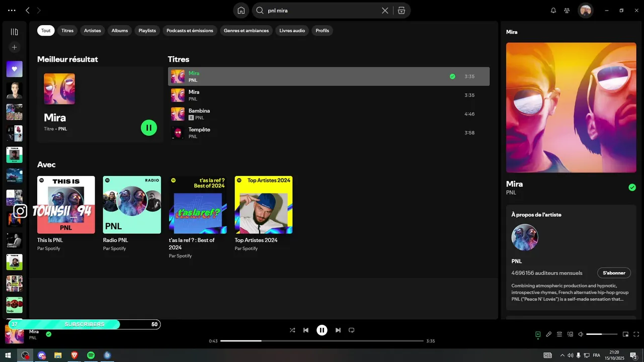Screen dimensions: 644x362
Task: Select the Tempête track row
Action: pyautogui.click(x=329, y=133)
